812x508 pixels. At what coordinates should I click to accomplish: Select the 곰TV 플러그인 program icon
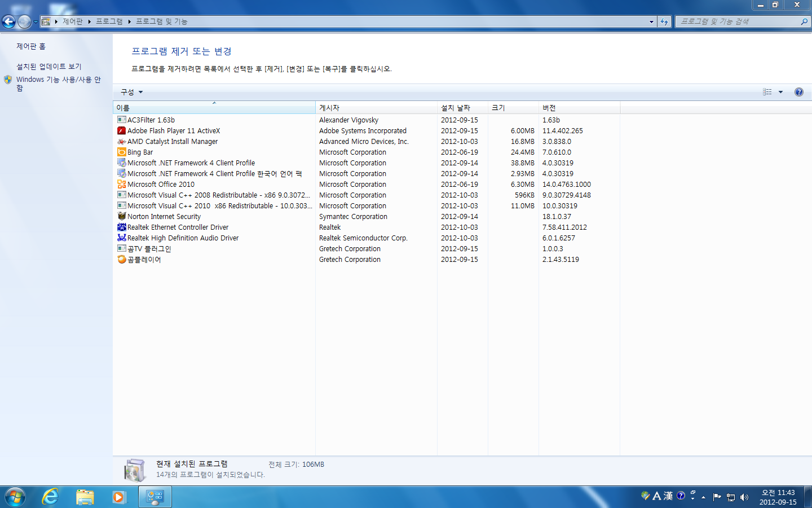(121, 248)
